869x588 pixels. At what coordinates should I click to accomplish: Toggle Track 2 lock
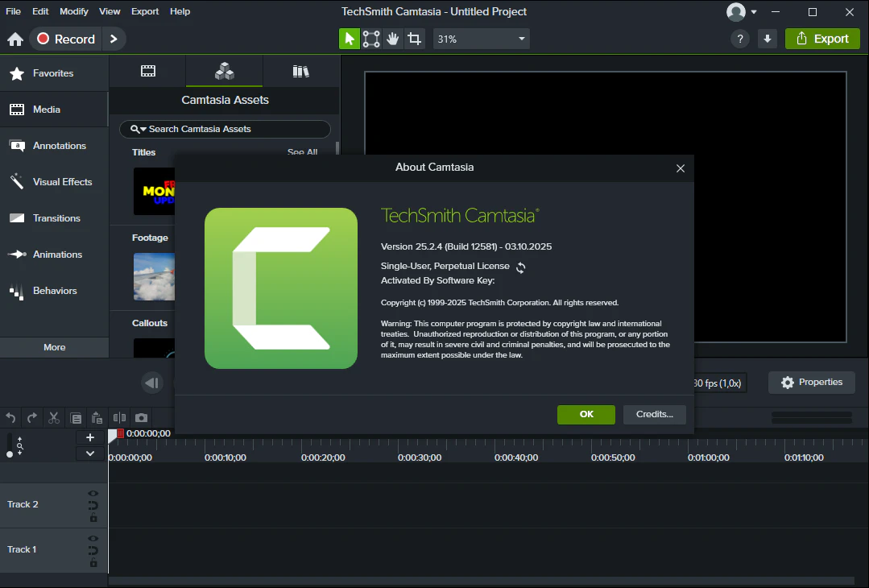(93, 518)
